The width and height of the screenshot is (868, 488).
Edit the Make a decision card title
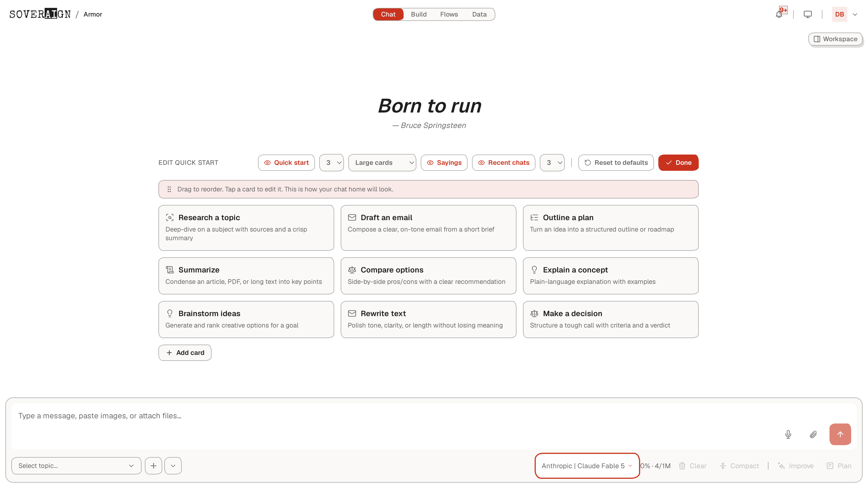573,314
